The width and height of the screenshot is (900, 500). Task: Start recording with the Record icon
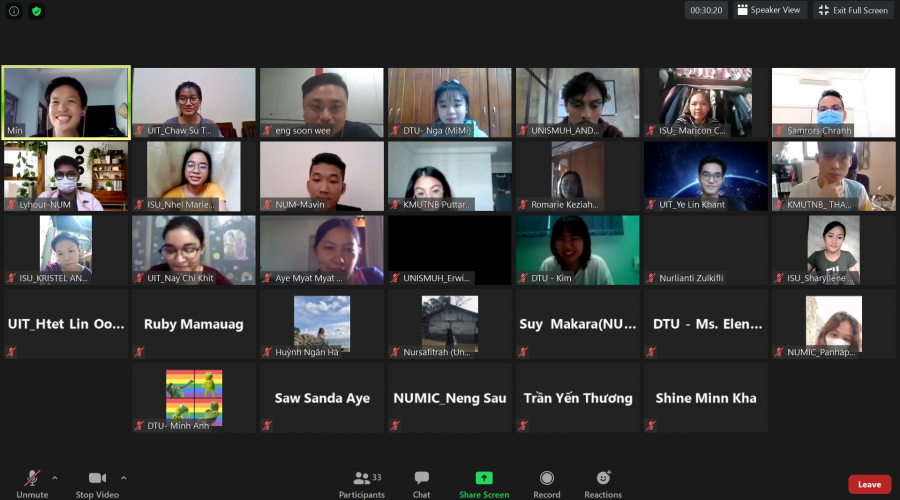tap(547, 479)
